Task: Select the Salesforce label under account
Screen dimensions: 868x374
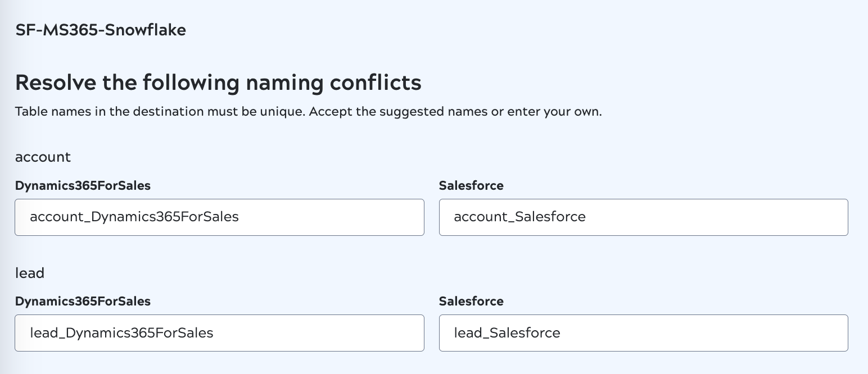Action: coord(471,186)
